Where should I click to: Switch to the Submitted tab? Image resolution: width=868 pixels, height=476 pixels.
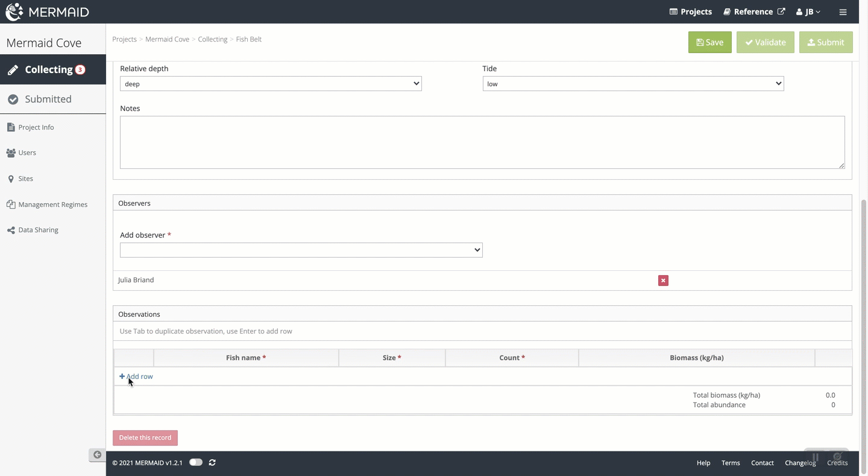48,99
